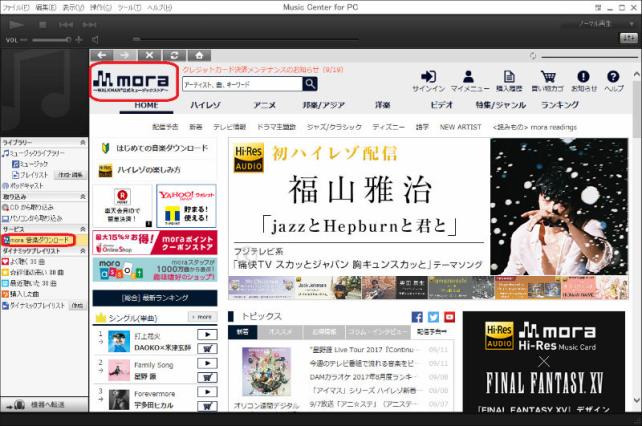Switch to the アニメ tab
Viewport: 642px width, 426px height.
(264, 105)
